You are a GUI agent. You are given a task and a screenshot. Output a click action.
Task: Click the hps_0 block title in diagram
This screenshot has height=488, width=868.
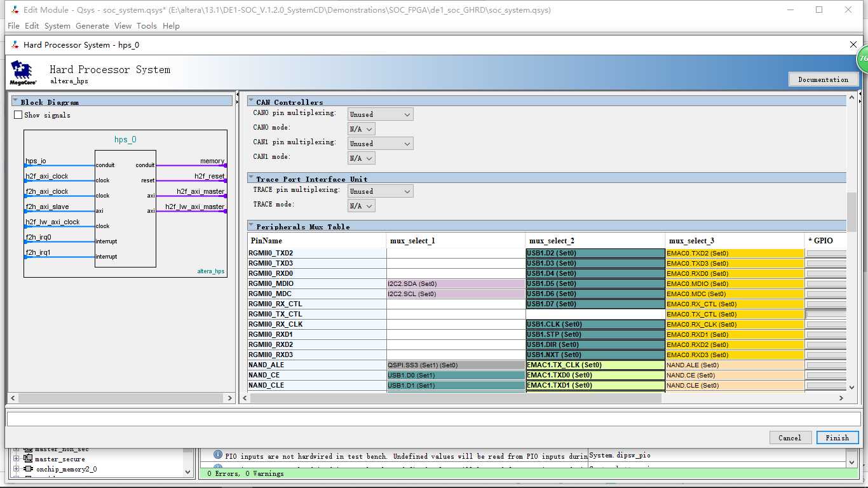click(125, 140)
